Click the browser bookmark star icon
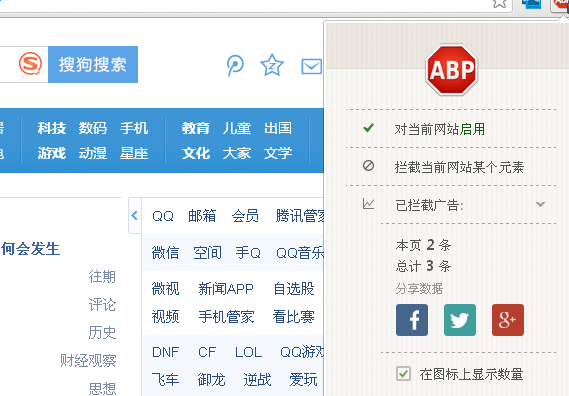Screen dimensions: 569x396 (x=500, y=4)
